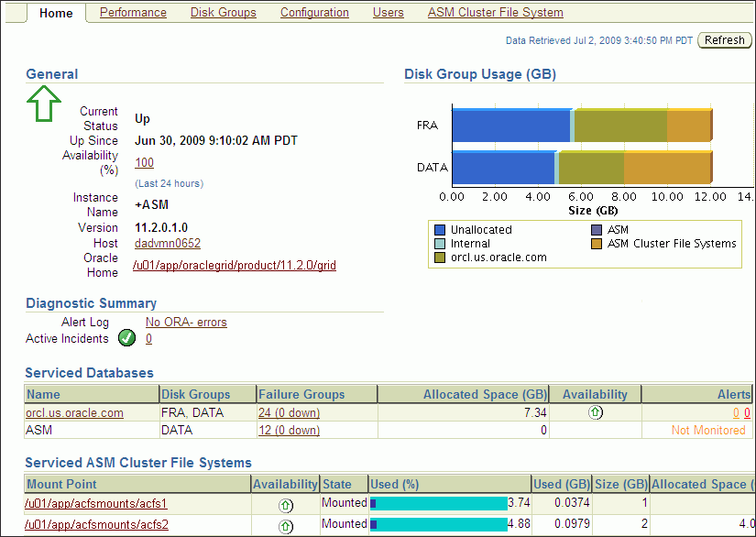Click the Oracle Home grid path link
The height and width of the screenshot is (537, 756).
point(235,265)
